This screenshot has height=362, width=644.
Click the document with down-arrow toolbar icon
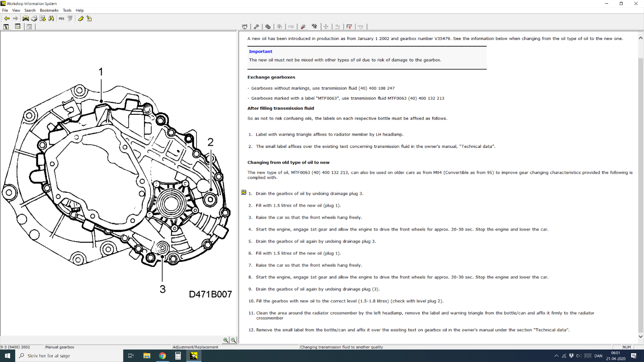click(x=43, y=18)
